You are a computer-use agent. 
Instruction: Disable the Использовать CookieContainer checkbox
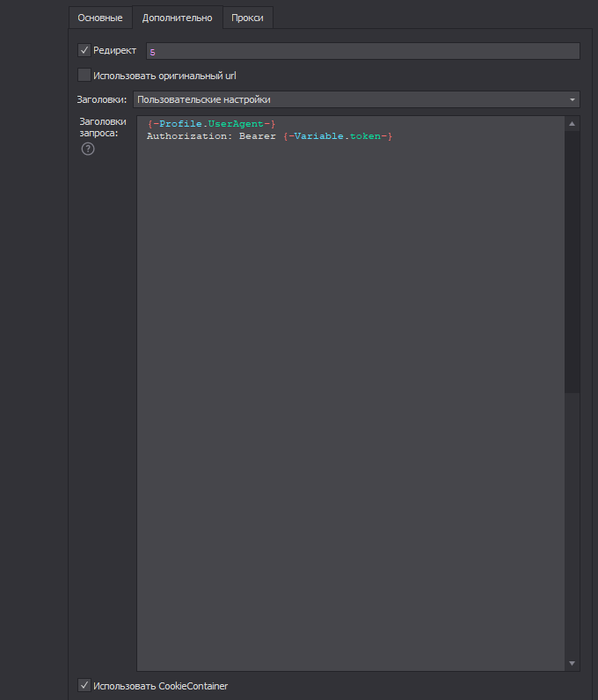tap(84, 685)
